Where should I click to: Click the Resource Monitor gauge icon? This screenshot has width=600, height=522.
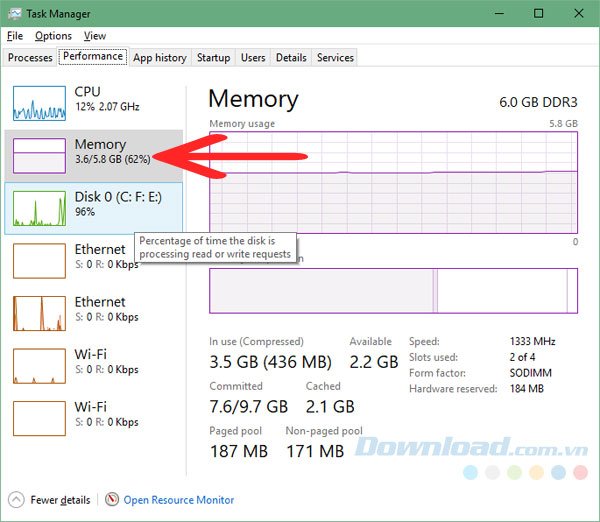pyautogui.click(x=112, y=499)
